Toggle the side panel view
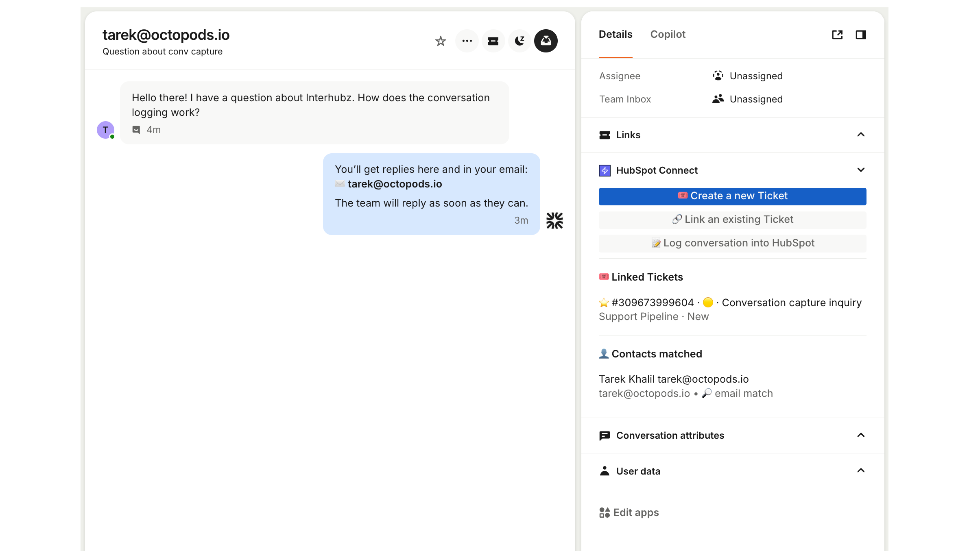 (861, 35)
